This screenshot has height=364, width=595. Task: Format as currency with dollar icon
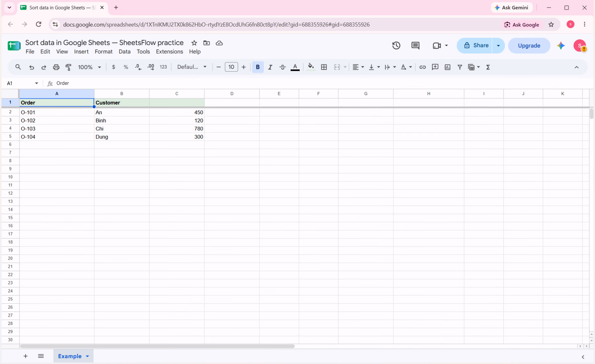[113, 67]
